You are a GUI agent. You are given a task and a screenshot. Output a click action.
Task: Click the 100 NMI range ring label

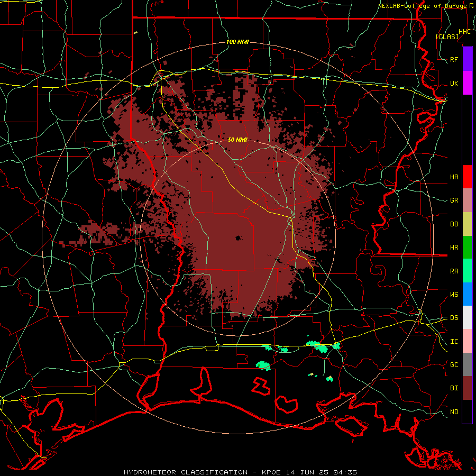pyautogui.click(x=237, y=42)
